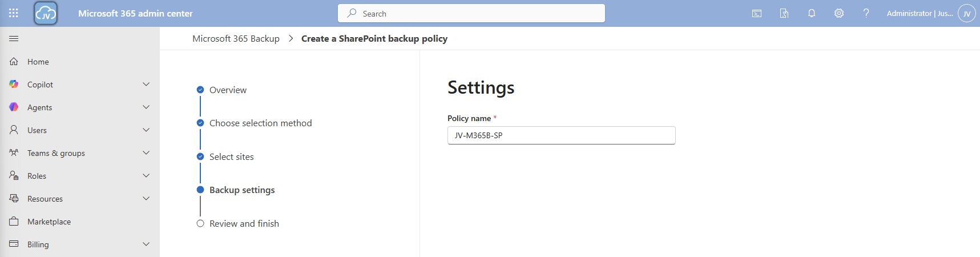Go to Home in the sidebar

coord(38,62)
